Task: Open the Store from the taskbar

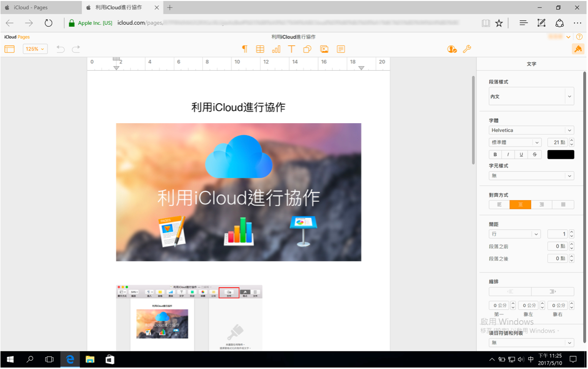Action: pyautogui.click(x=110, y=359)
